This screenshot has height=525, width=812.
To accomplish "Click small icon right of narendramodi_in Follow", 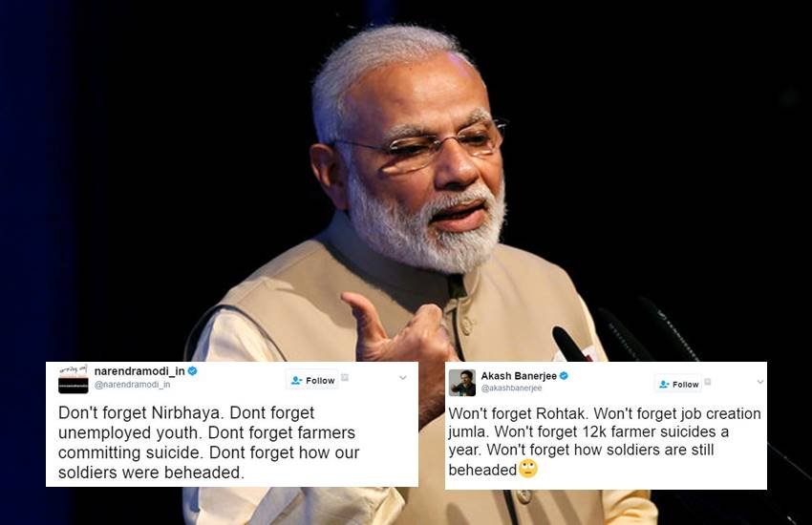I will 345,378.
